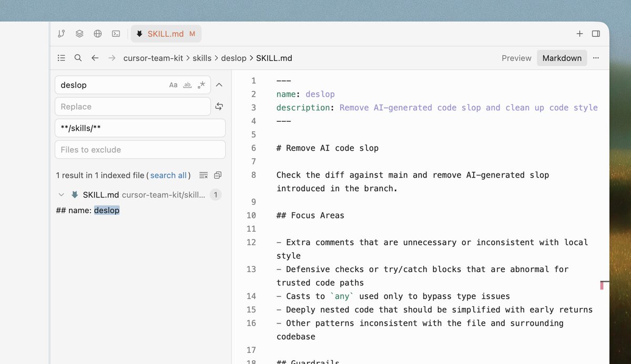Screen dimensions: 631x364
Task: Collapse the SKILL.md result group
Action: pyautogui.click(x=61, y=194)
